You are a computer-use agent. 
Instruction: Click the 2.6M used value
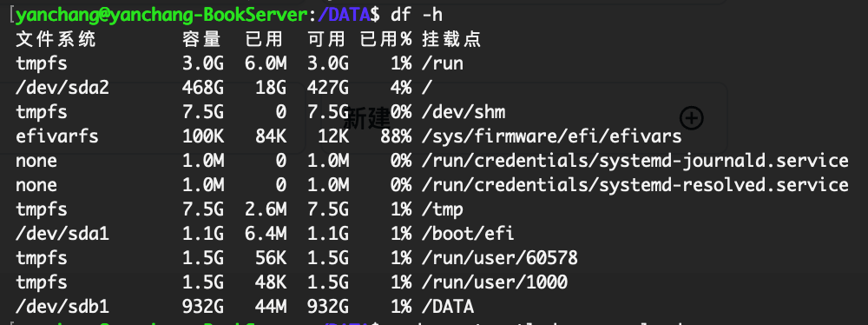tap(266, 209)
